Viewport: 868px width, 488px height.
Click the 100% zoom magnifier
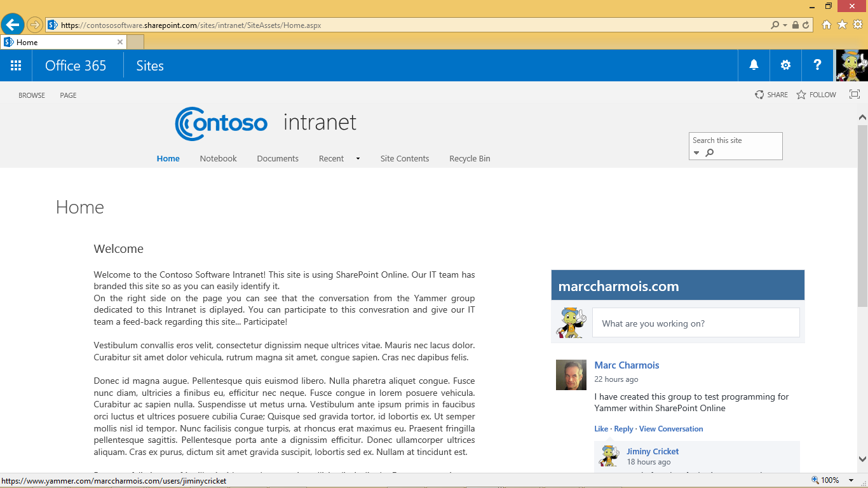(815, 480)
